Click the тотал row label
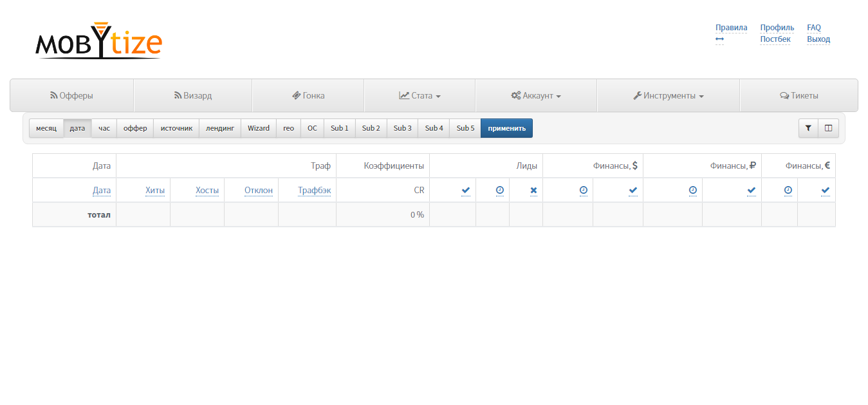Image resolution: width=868 pixels, height=405 pixels. 99,214
